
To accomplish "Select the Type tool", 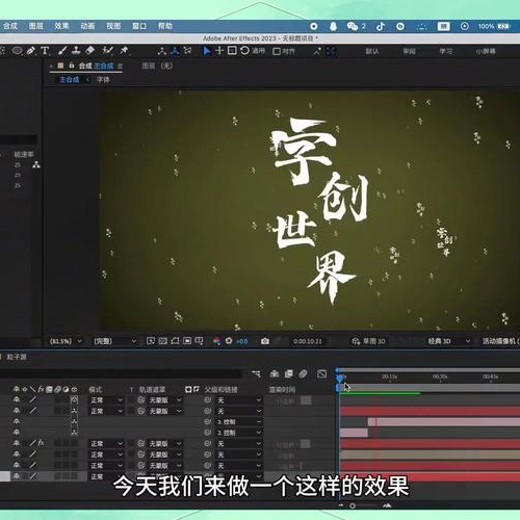I will pos(45,51).
